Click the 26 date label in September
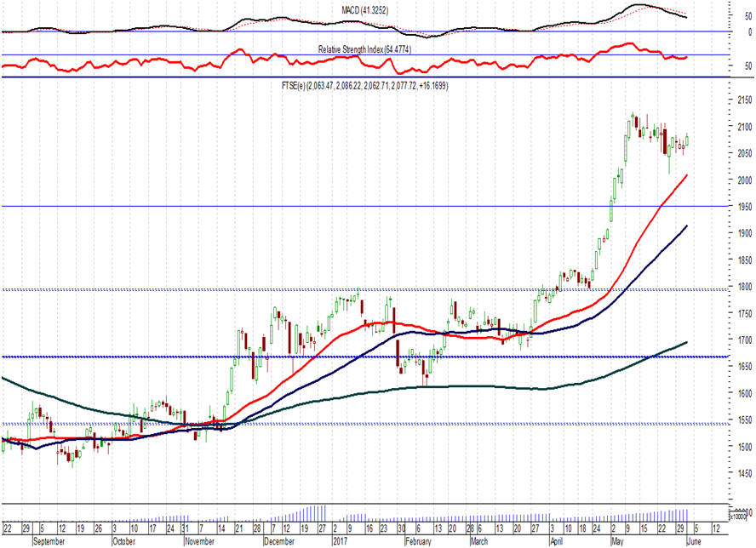Viewport: 756px width, 548px height. click(x=99, y=528)
